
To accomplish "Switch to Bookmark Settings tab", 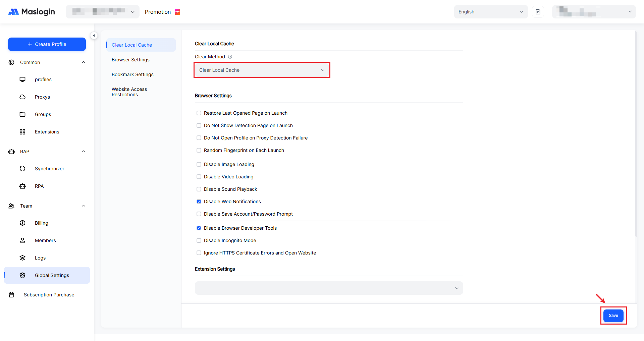I will point(132,74).
